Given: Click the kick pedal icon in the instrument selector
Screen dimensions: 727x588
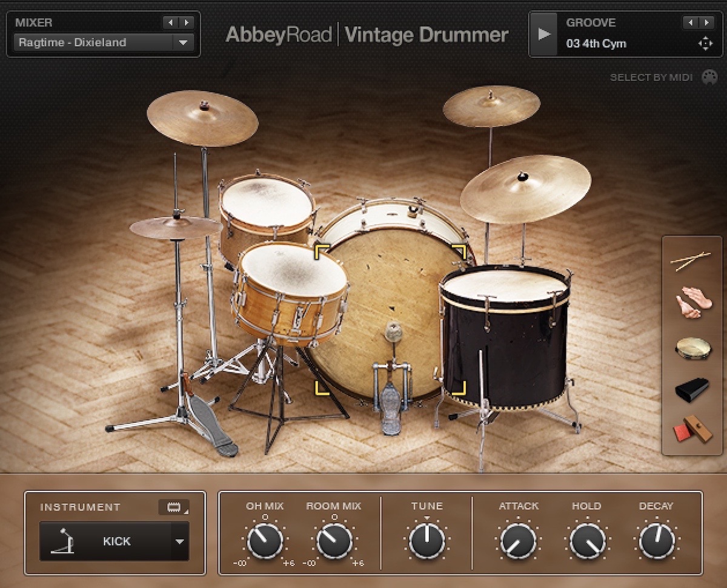Looking at the screenshot, I should 63,541.
